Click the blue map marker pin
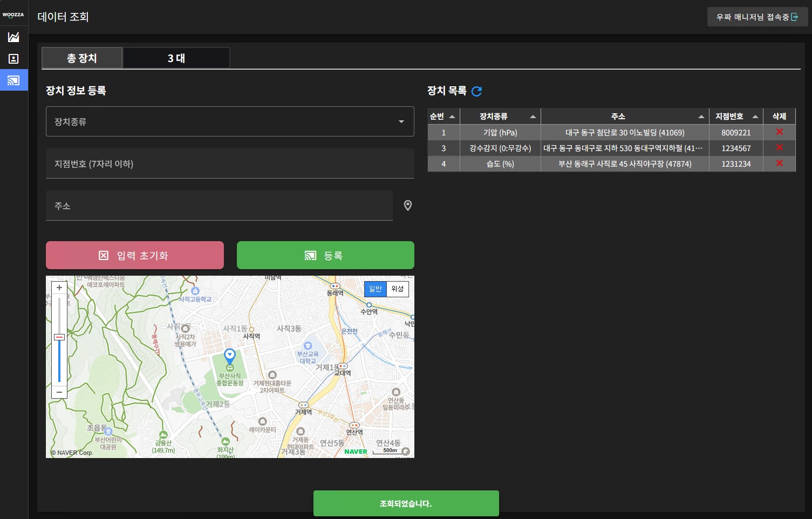812x519 pixels. (230, 356)
